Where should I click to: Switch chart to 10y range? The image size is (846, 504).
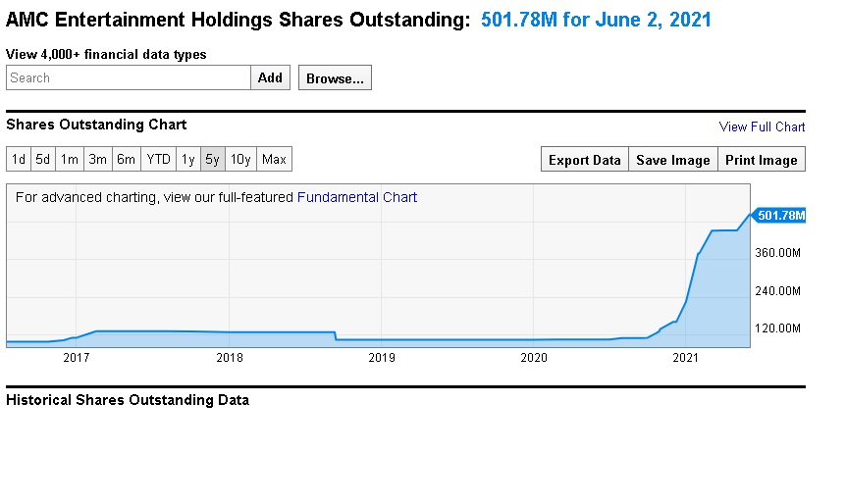pyautogui.click(x=240, y=159)
